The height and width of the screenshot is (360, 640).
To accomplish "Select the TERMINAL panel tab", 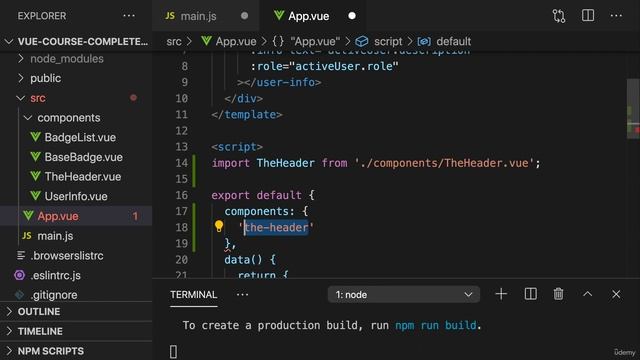I will tap(193, 295).
